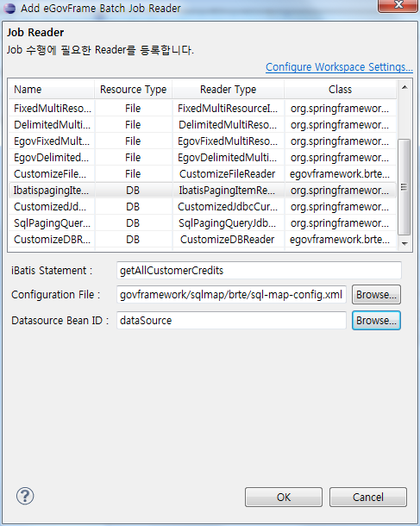Image resolution: width=420 pixels, height=526 pixels.
Task: Click the help question mark icon
Action: (x=25, y=496)
